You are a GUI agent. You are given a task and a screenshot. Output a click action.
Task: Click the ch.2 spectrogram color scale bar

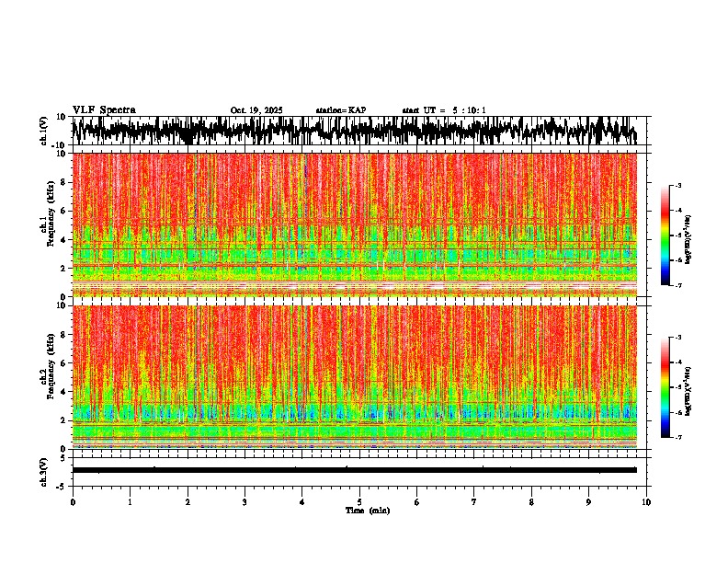click(x=665, y=387)
